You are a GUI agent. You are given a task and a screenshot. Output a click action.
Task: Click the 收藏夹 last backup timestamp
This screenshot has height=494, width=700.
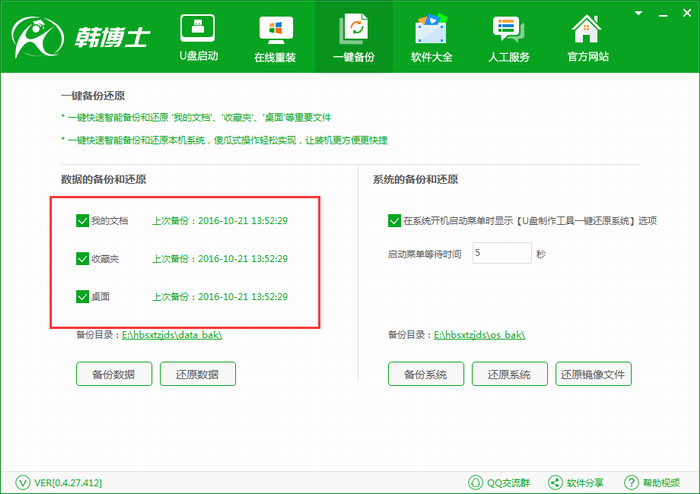pos(220,258)
